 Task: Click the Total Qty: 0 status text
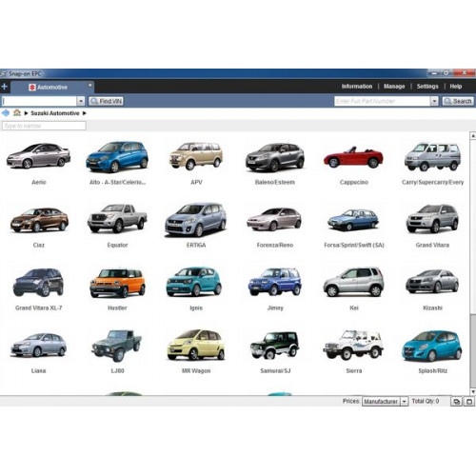(x=426, y=401)
